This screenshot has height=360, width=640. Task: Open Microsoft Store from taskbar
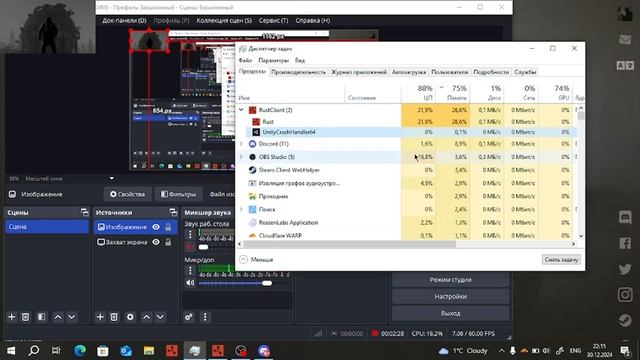click(103, 351)
